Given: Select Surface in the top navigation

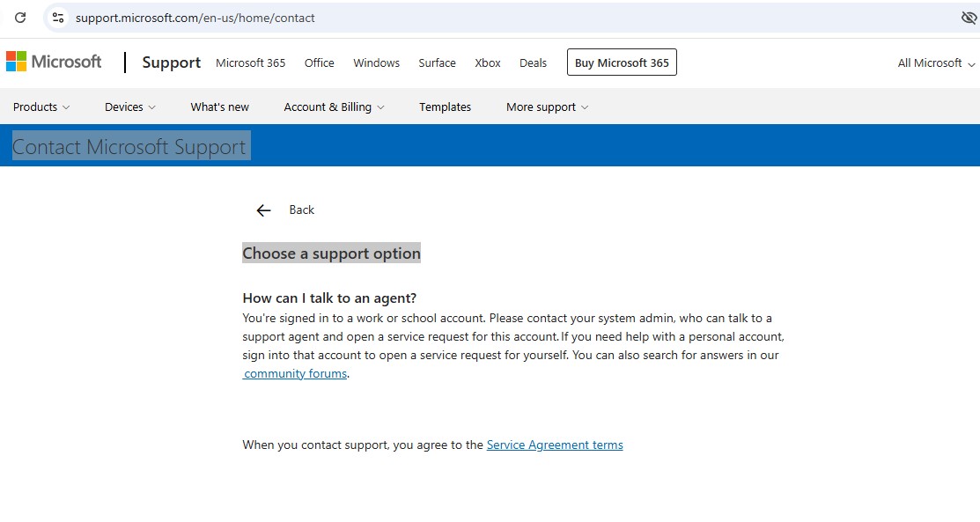Looking at the screenshot, I should click(x=437, y=63).
